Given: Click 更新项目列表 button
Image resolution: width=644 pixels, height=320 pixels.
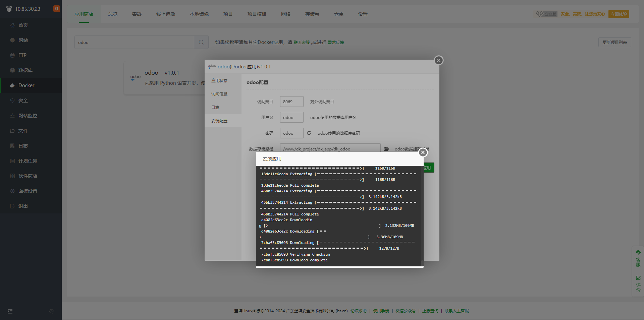Looking at the screenshot, I should [614, 42].
